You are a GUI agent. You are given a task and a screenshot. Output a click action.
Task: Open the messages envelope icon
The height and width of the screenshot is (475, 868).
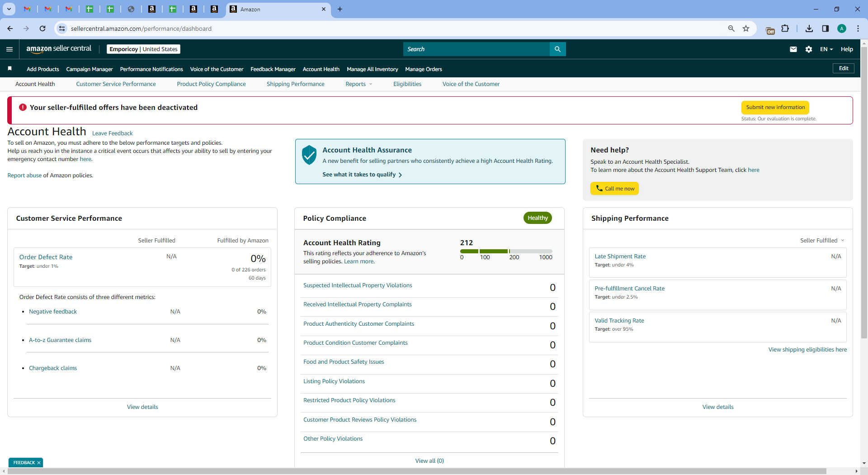pyautogui.click(x=793, y=49)
